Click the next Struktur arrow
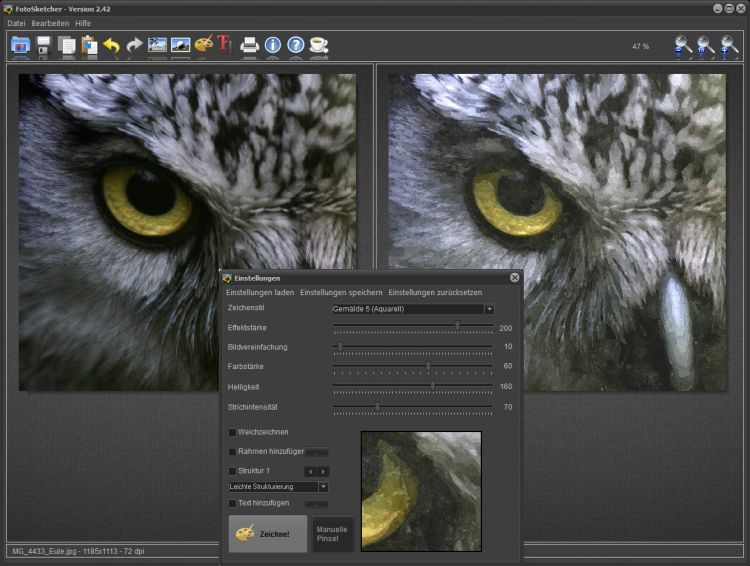The width and height of the screenshot is (750, 566). coord(323,471)
